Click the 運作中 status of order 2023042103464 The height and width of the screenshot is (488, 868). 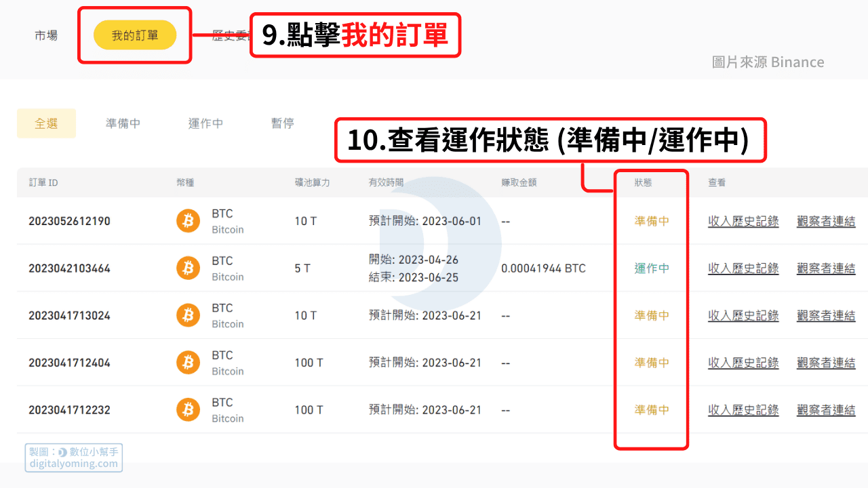coord(652,268)
